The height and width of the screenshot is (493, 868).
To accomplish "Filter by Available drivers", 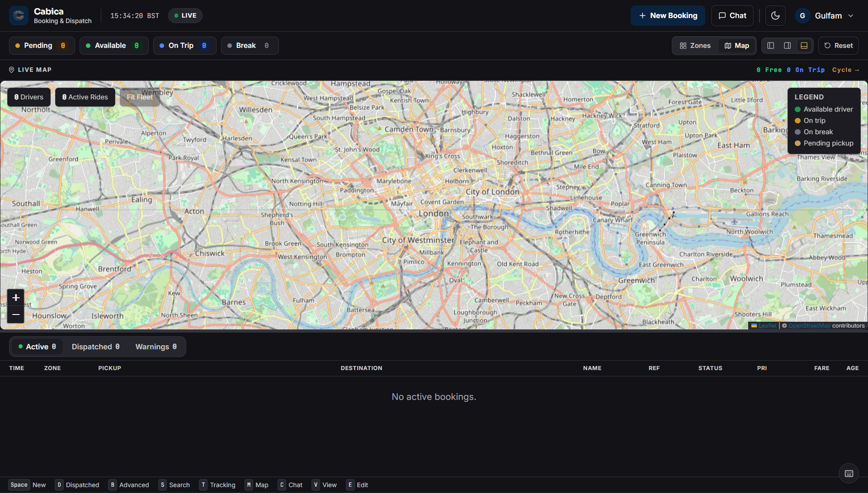I will coord(114,46).
